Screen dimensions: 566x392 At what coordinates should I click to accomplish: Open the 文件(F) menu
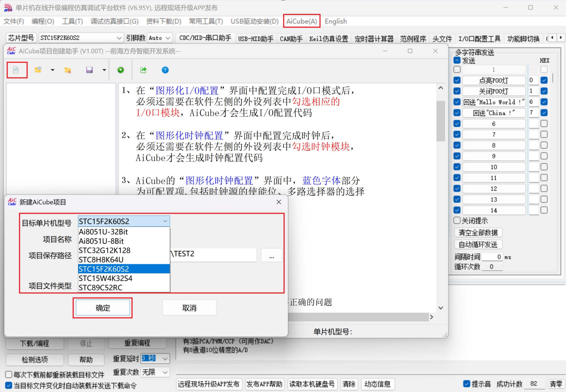[x=14, y=21]
